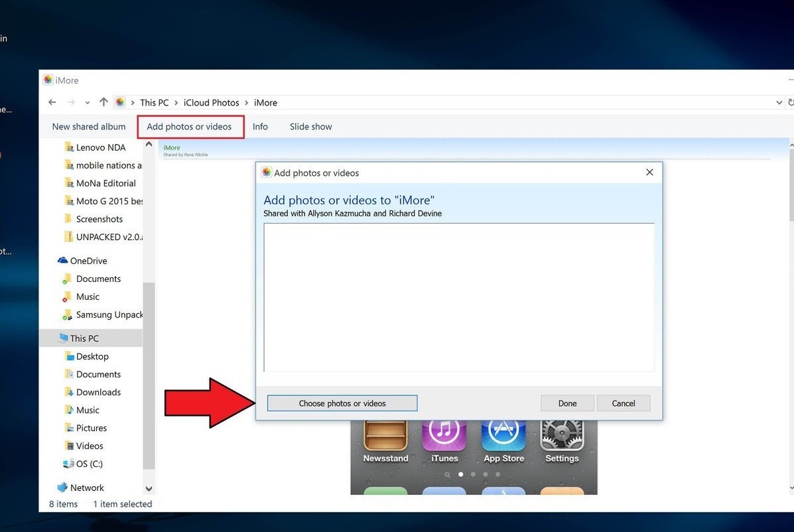Click the refresh icon beside address bar

coord(791,103)
